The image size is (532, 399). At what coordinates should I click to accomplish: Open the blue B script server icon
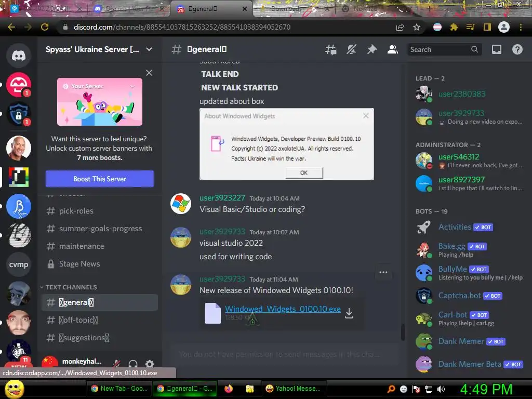tap(19, 206)
